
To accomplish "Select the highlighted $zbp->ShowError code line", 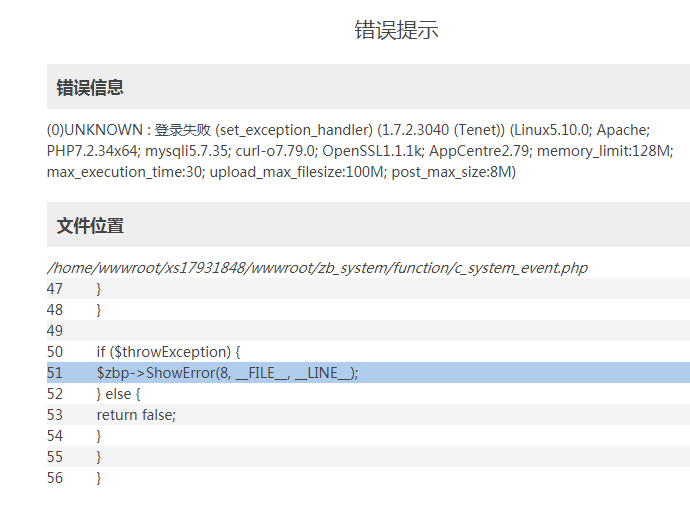I will point(227,373).
